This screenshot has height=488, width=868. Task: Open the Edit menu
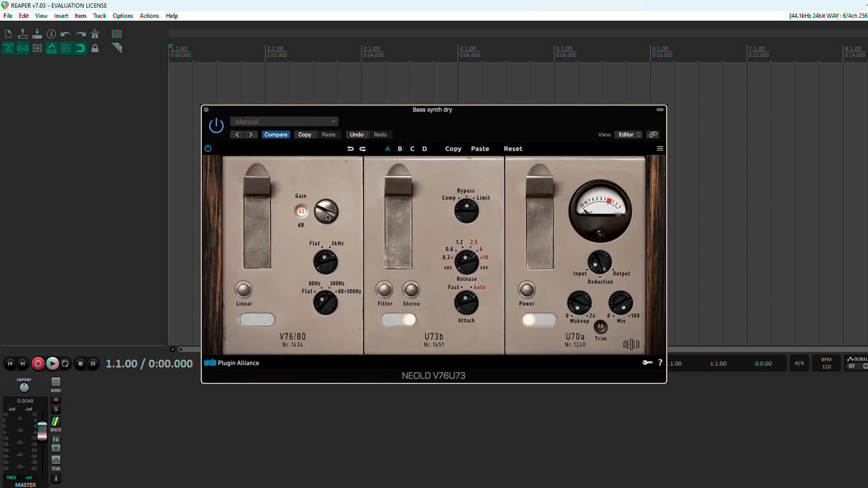(24, 16)
